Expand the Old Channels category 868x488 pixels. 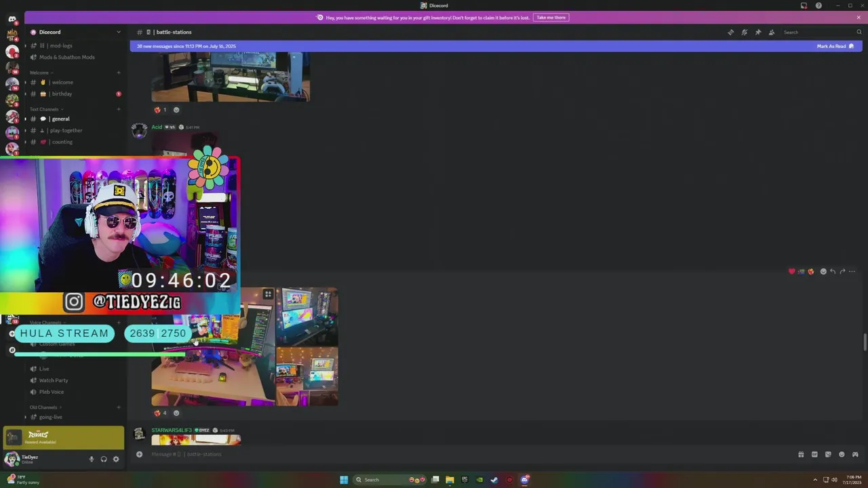pyautogui.click(x=45, y=407)
